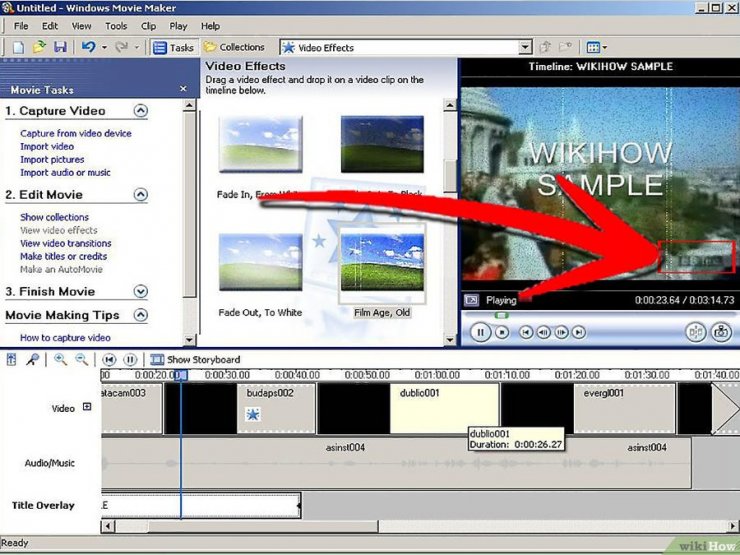Click the Show Storyboard button
The height and width of the screenshot is (555, 740).
(x=195, y=360)
